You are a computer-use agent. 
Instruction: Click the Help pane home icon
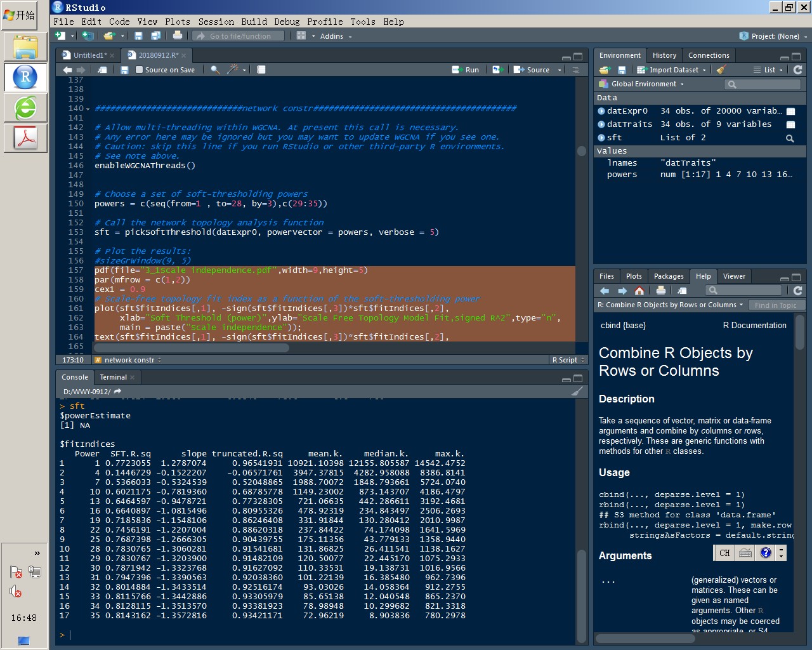pos(639,291)
